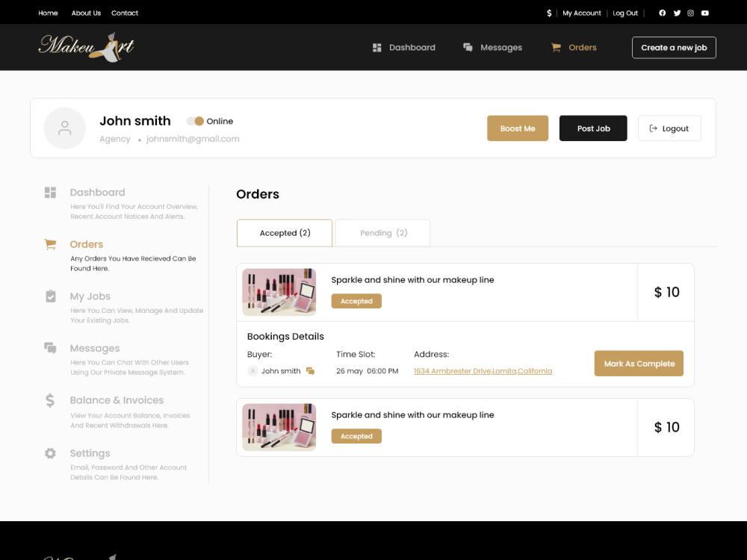This screenshot has height=560, width=747.
Task: Click the sidebar Settings gear icon
Action: click(x=50, y=453)
